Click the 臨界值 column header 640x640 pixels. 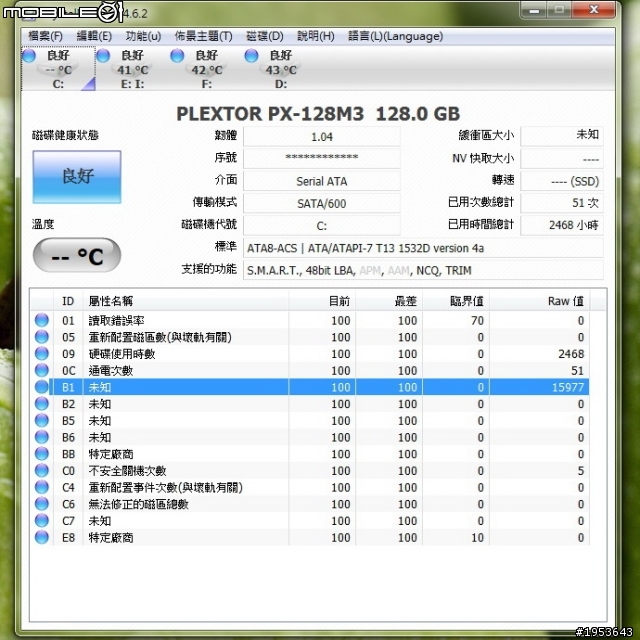456,301
